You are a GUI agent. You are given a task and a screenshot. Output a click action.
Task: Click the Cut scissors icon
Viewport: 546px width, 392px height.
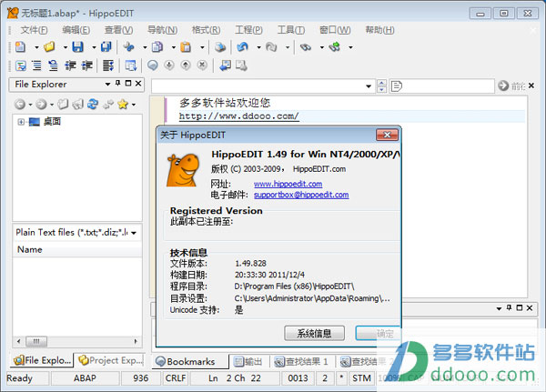coord(129,47)
